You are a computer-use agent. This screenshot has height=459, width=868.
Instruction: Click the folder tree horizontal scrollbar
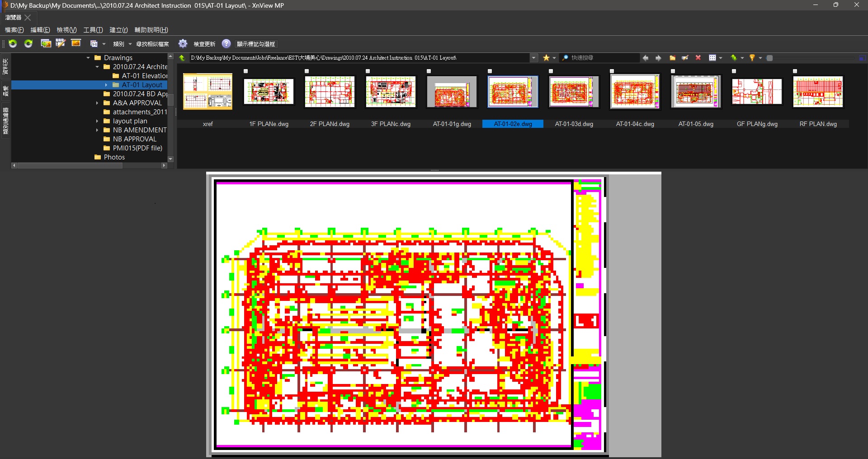tap(70, 165)
